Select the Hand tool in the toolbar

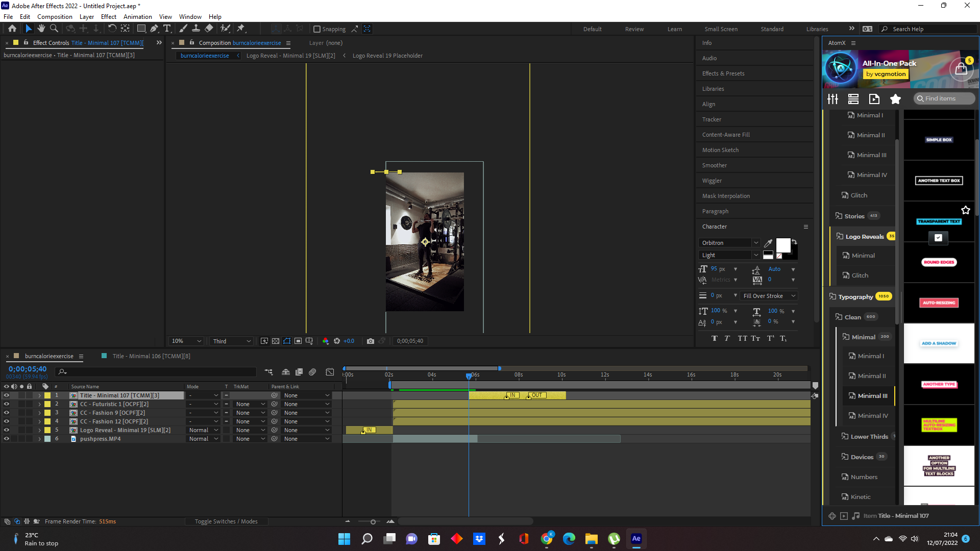[41, 29]
